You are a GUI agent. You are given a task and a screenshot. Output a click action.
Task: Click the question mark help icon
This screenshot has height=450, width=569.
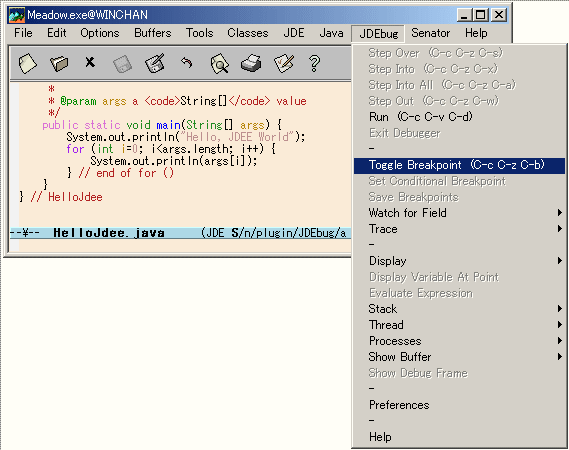pyautogui.click(x=314, y=64)
